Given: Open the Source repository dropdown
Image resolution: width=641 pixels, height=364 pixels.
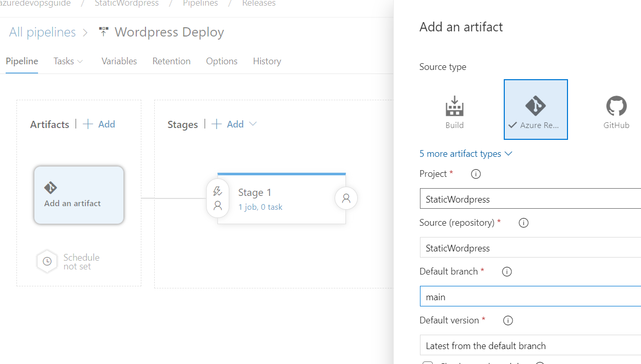Looking at the screenshot, I should [530, 248].
